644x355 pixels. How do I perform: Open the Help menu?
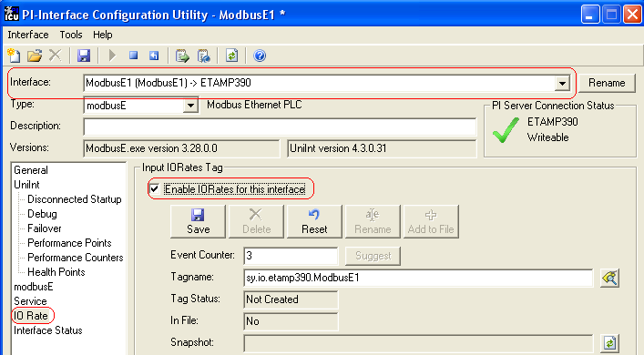pyautogui.click(x=102, y=35)
